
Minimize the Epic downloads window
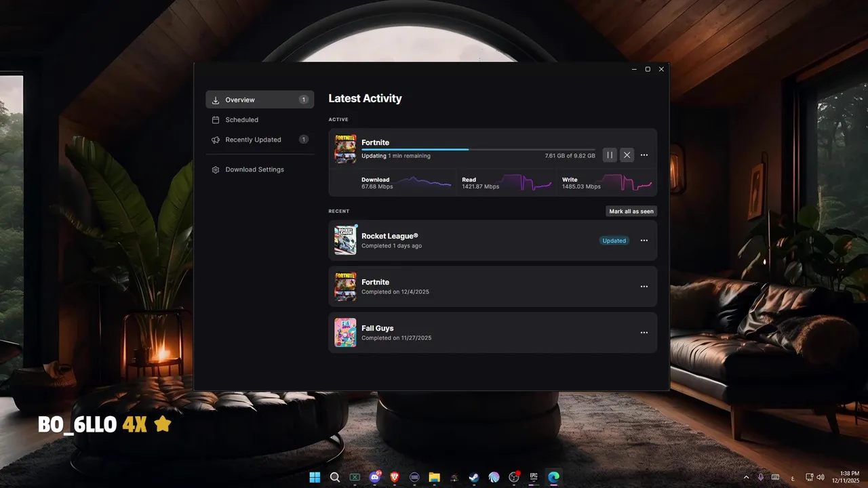pyautogui.click(x=634, y=69)
